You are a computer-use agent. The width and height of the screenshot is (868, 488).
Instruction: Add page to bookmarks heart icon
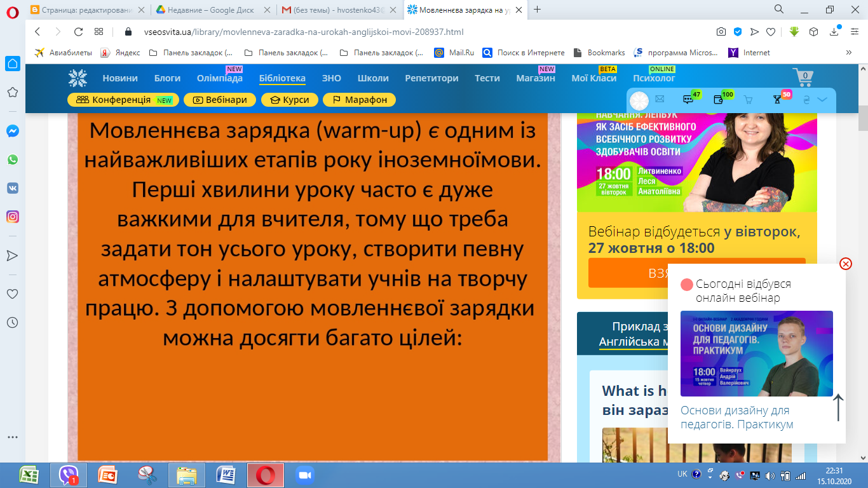point(771,32)
